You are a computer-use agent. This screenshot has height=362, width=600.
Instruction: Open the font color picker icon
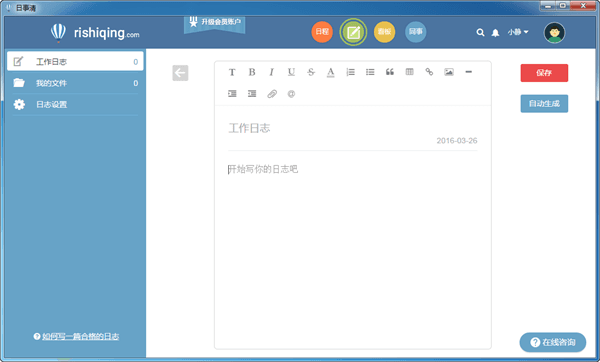click(x=331, y=72)
